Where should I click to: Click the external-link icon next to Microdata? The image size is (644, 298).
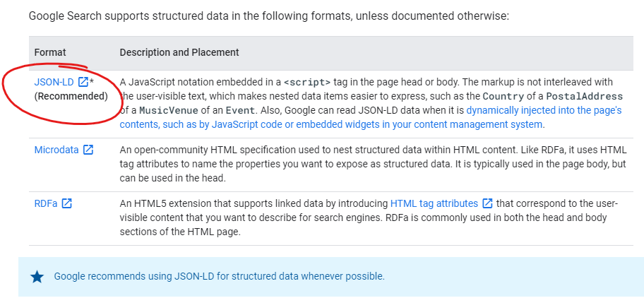[x=88, y=150]
